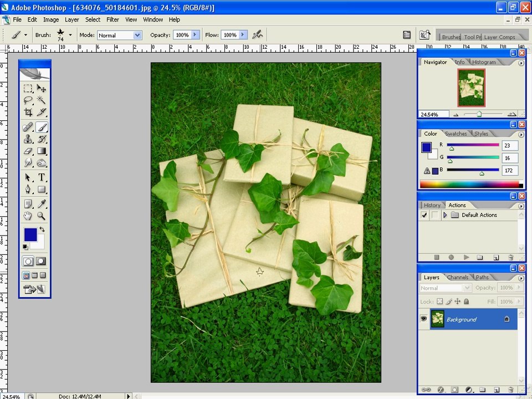
Task: Select the Eyedropper tool
Action: click(42, 204)
